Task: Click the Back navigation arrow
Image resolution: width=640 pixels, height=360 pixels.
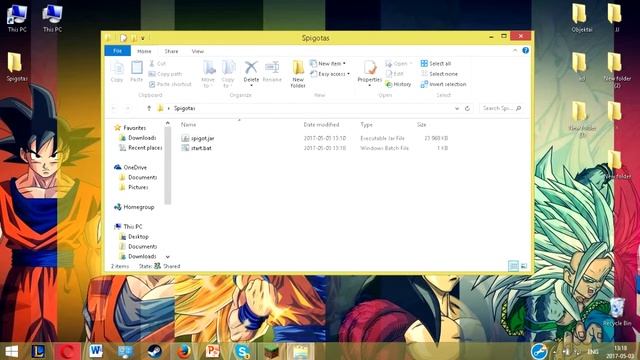Action: coord(114,108)
